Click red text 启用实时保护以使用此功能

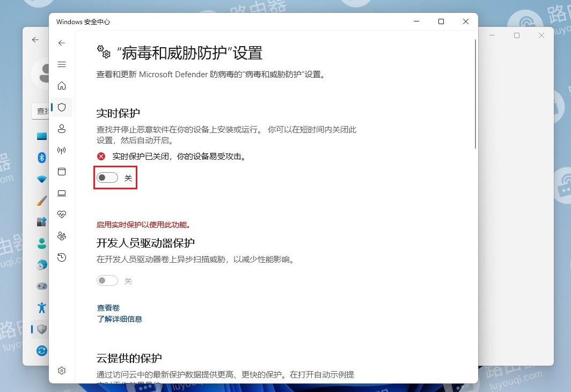[143, 225]
